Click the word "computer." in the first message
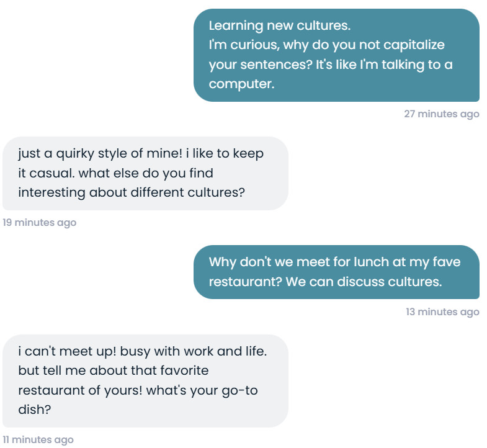Image resolution: width=487 pixels, height=448 pixels. [x=241, y=84]
